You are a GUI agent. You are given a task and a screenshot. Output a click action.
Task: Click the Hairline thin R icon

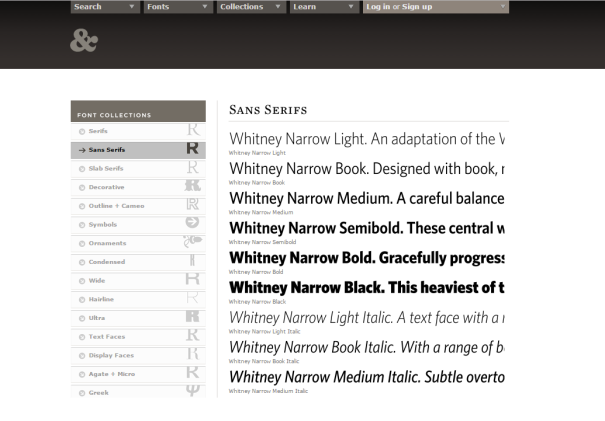click(x=193, y=298)
